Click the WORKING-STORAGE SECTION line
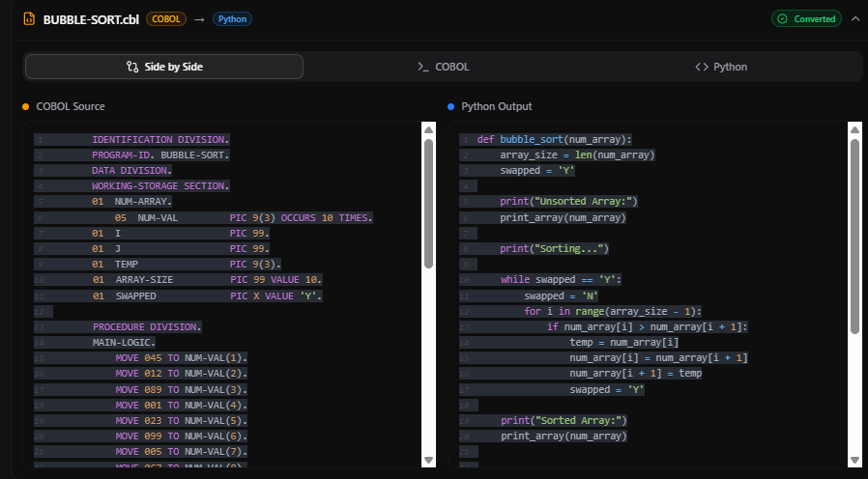 click(x=160, y=185)
